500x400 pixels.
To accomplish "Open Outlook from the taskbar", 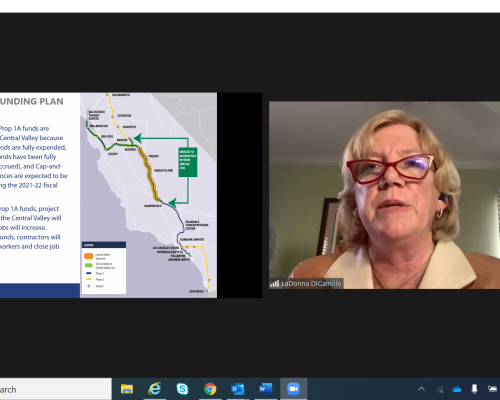I will [x=238, y=389].
